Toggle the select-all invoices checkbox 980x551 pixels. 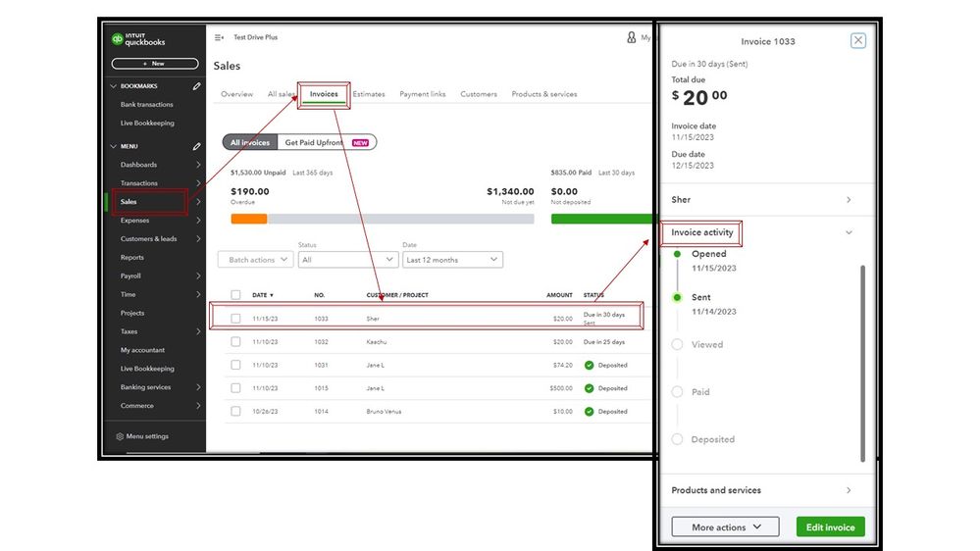(x=235, y=295)
